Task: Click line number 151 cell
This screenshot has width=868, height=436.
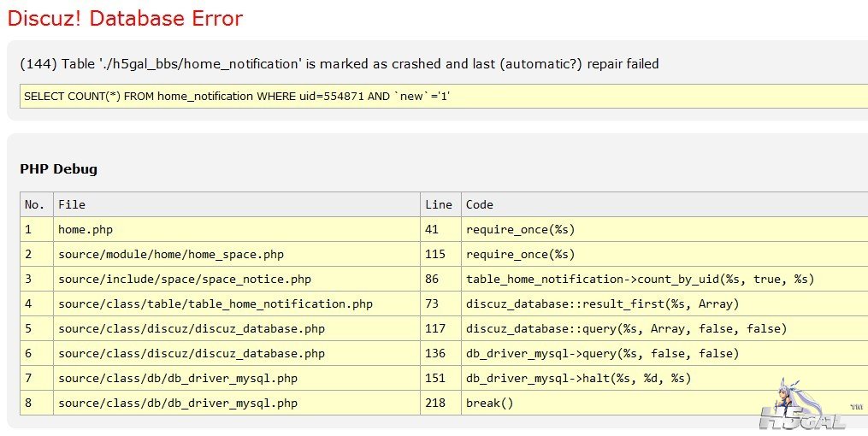Action: point(435,378)
